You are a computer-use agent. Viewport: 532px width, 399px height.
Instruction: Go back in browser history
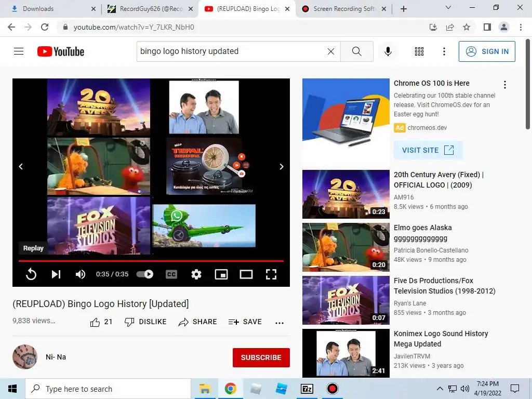point(11,27)
